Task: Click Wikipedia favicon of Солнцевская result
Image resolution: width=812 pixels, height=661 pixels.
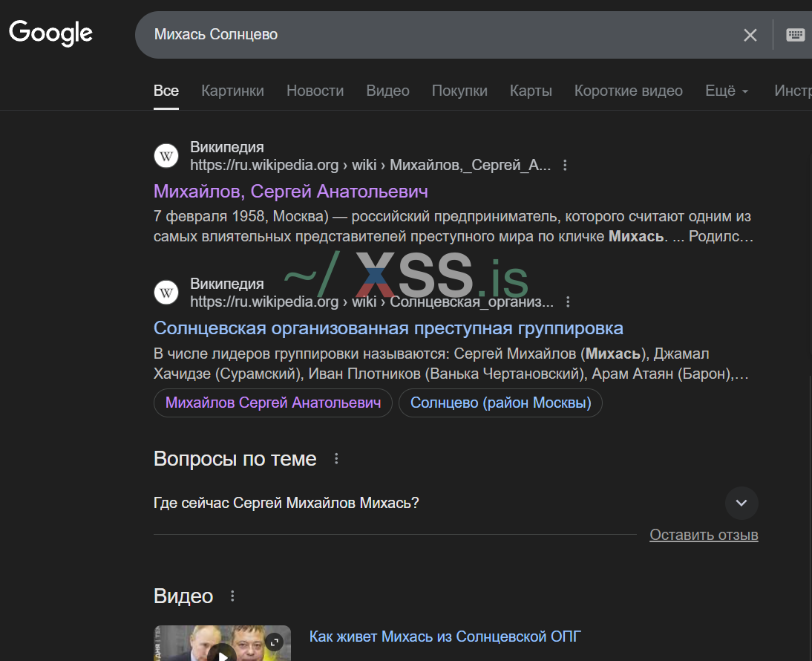Action: [166, 293]
